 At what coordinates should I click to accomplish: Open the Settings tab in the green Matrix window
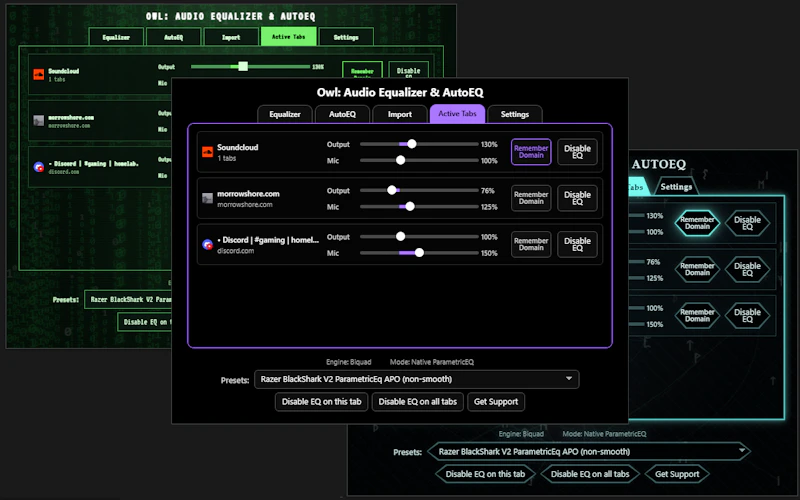click(346, 37)
